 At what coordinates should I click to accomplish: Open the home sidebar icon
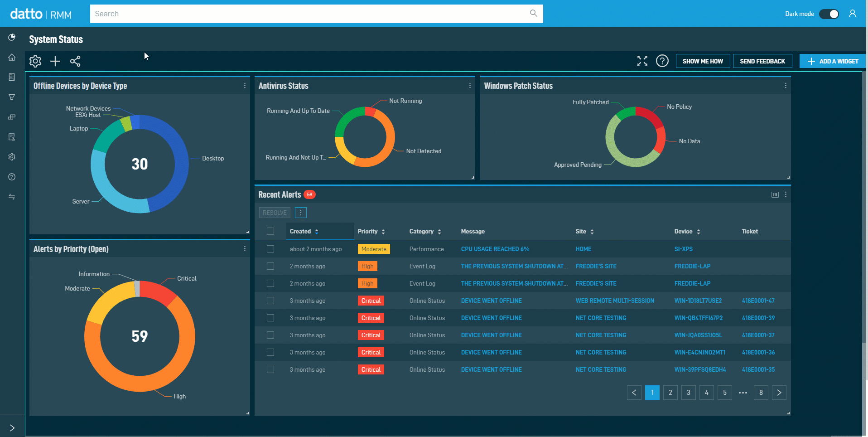(12, 57)
